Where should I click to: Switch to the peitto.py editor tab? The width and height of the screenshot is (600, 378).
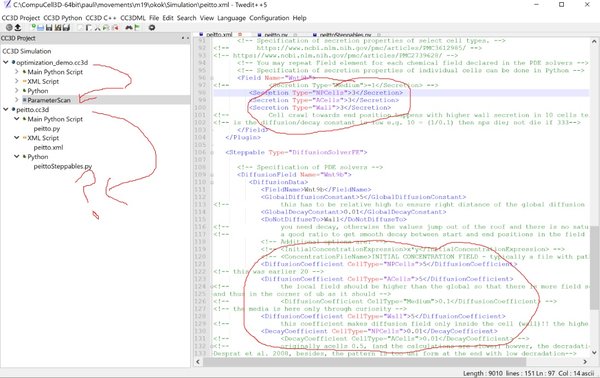coord(276,35)
